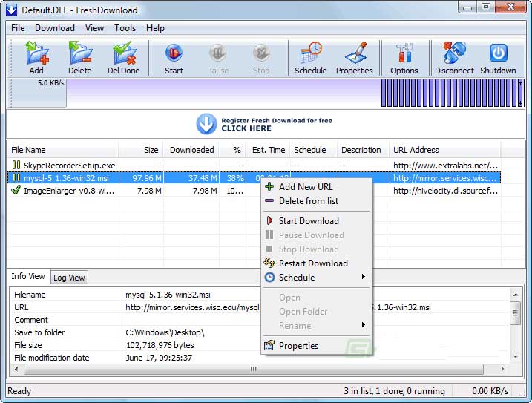Open the View menu
The height and width of the screenshot is (403, 532).
point(94,28)
